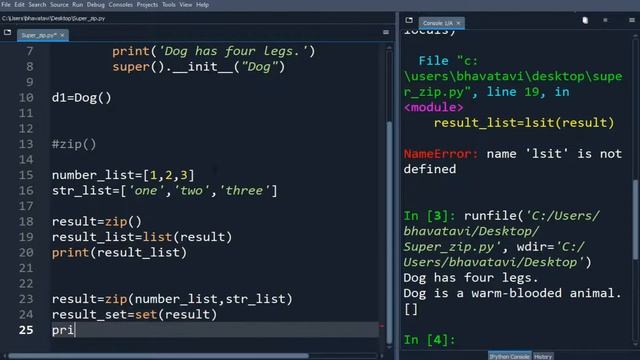Click the file path C:\Users\bhavatavi\Desktop\Super_zip.py
This screenshot has height=360, width=640.
53,18
